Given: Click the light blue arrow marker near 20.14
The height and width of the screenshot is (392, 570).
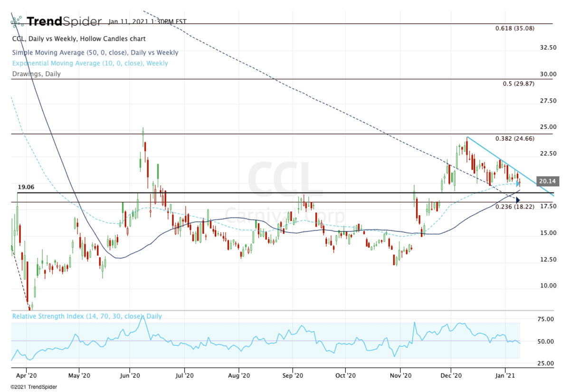Looking at the screenshot, I should (x=518, y=183).
